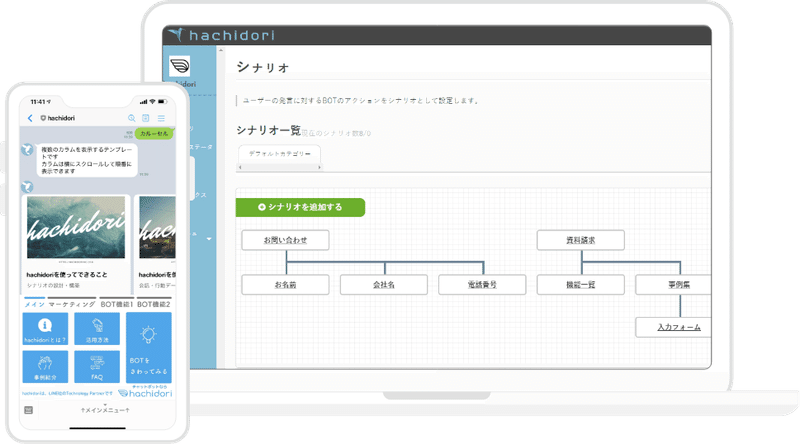
Task: Select the 'BOT機能2' tab on phone
Action: point(154,304)
